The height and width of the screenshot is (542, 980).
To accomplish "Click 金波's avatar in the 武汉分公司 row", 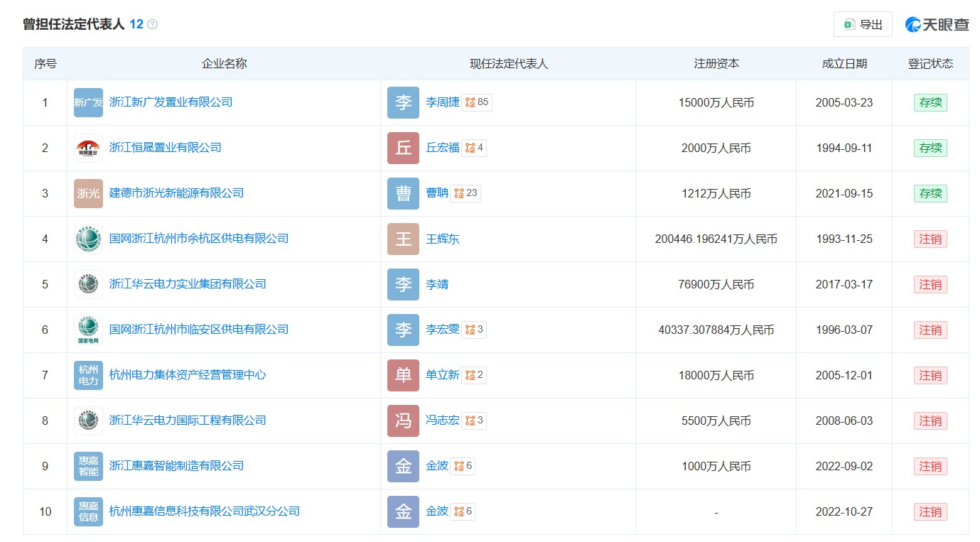I will tap(403, 511).
